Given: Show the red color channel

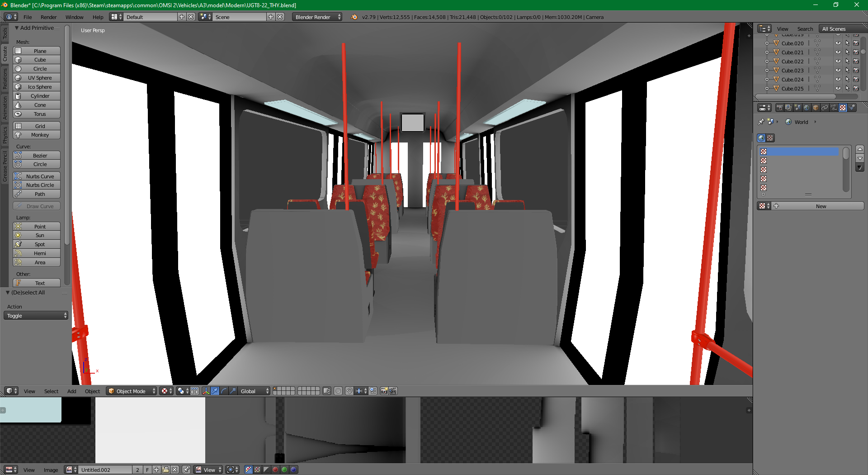Looking at the screenshot, I should pos(275,470).
